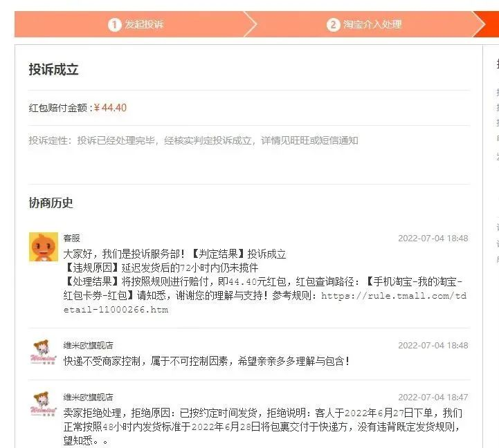The height and width of the screenshot is (448, 499).
Task: Click the 2022-07-04 18:47 timestamp
Action: 433,397
